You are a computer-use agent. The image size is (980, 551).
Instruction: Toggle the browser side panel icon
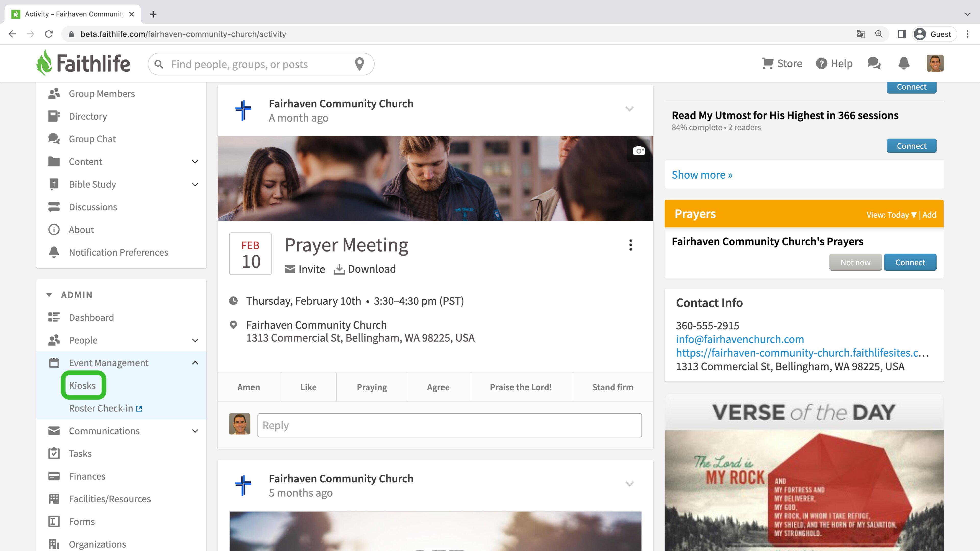[x=901, y=34]
